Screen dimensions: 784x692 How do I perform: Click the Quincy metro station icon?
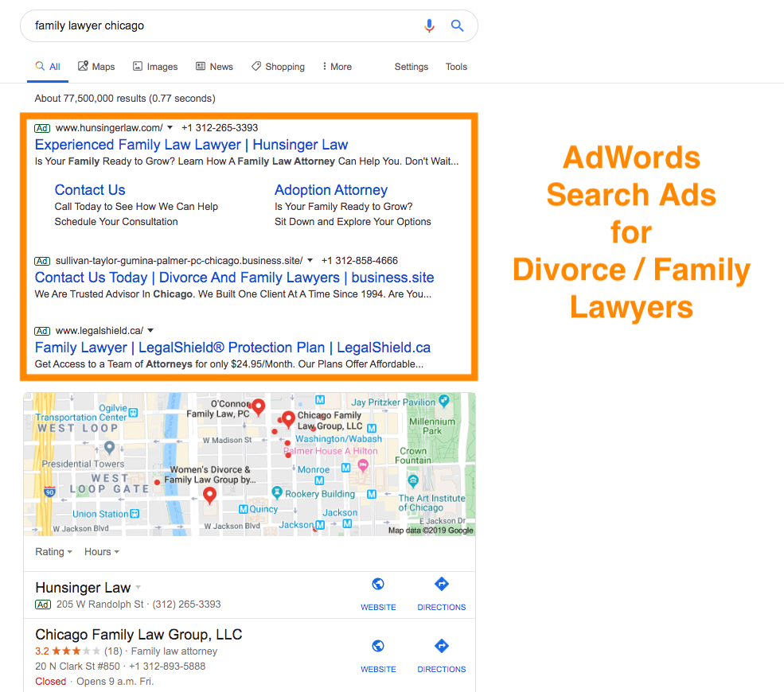pos(244,509)
